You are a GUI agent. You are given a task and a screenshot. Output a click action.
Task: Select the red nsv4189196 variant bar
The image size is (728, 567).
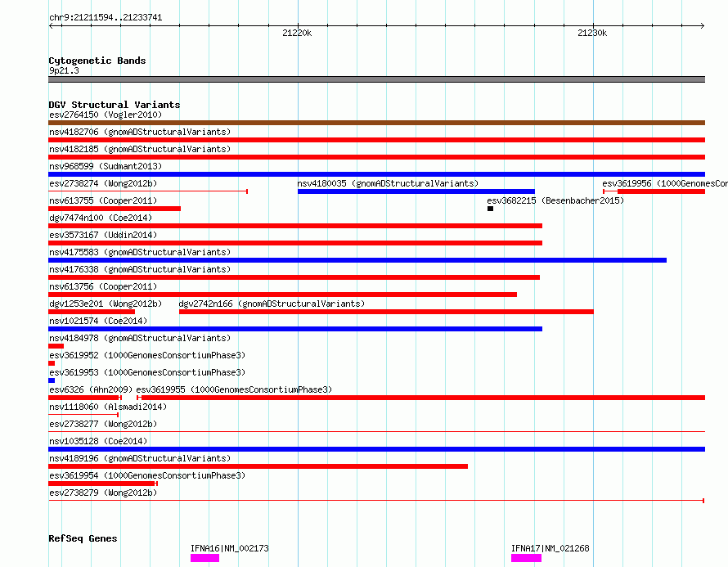258,466
